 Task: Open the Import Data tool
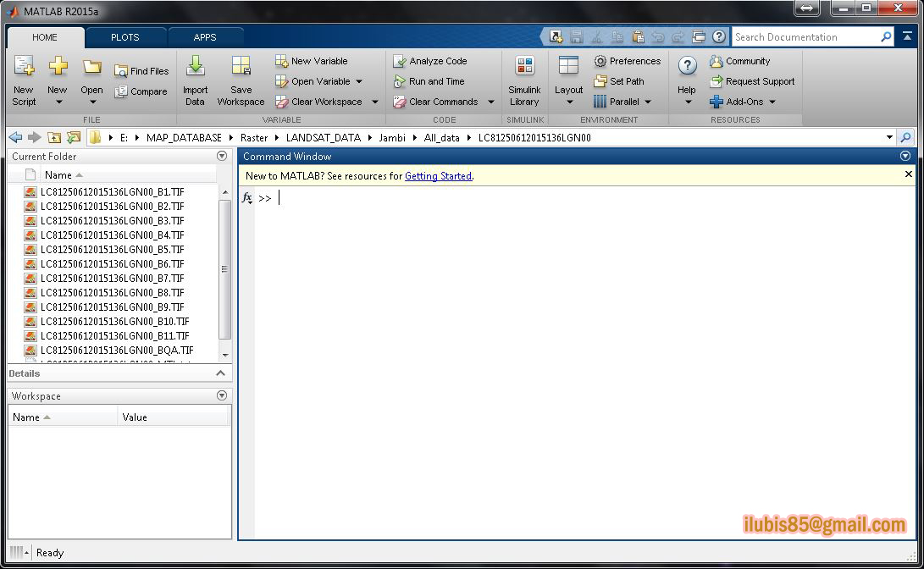tap(196, 80)
